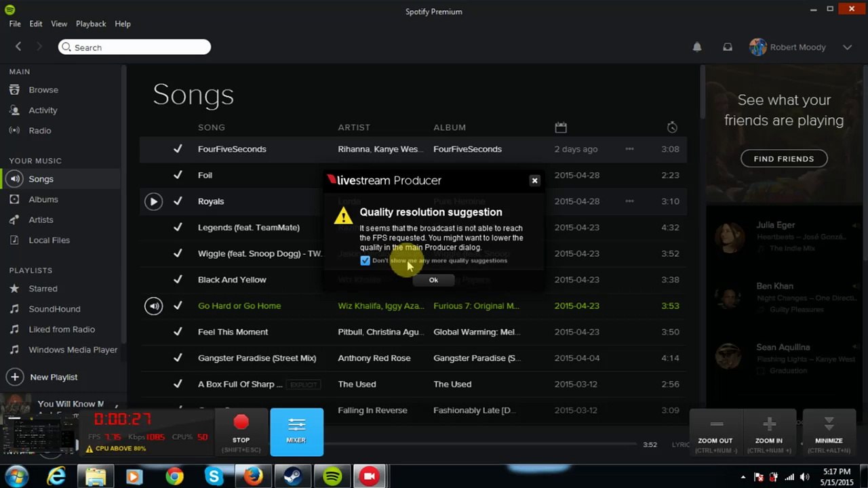Expand the Robert Moody account dropdown

coord(847,47)
